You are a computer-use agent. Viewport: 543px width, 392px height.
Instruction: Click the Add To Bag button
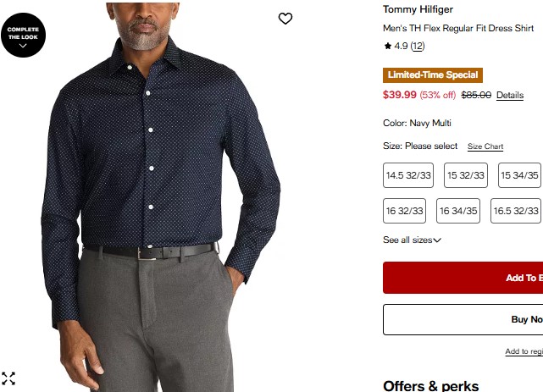(463, 278)
